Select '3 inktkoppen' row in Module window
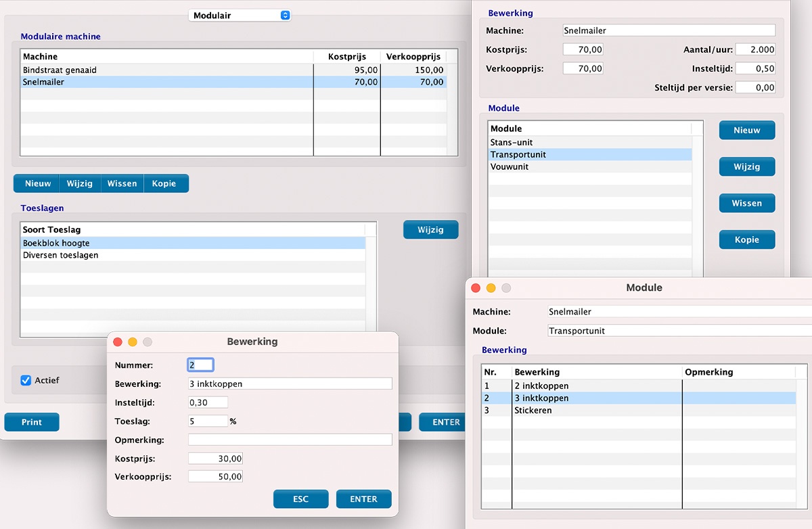The height and width of the screenshot is (529, 812). pos(639,398)
